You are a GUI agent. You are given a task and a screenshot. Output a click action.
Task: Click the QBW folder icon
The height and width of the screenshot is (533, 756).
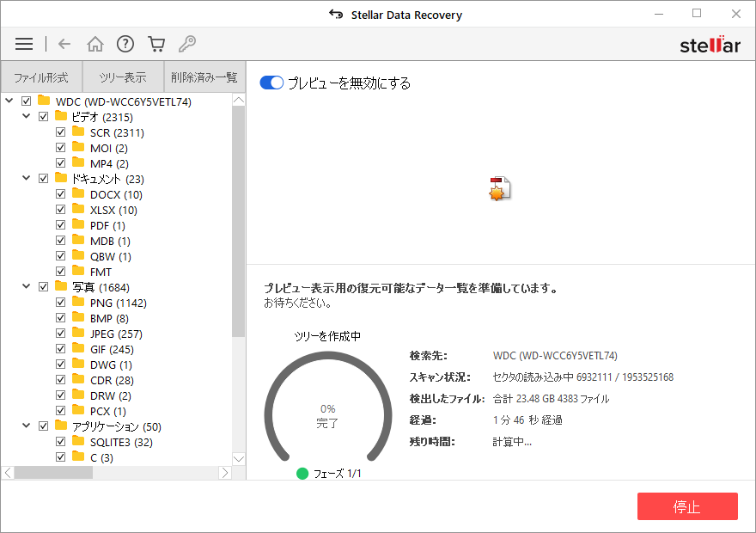click(x=78, y=255)
